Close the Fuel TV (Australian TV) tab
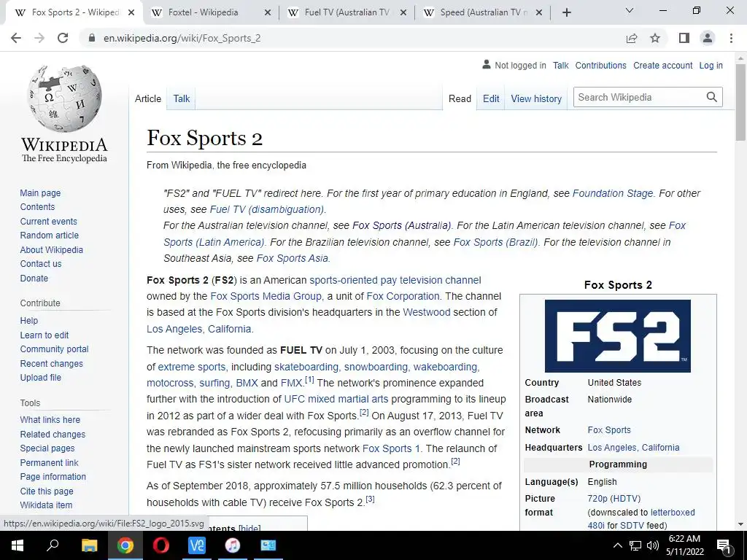The height and width of the screenshot is (560, 747). click(403, 13)
